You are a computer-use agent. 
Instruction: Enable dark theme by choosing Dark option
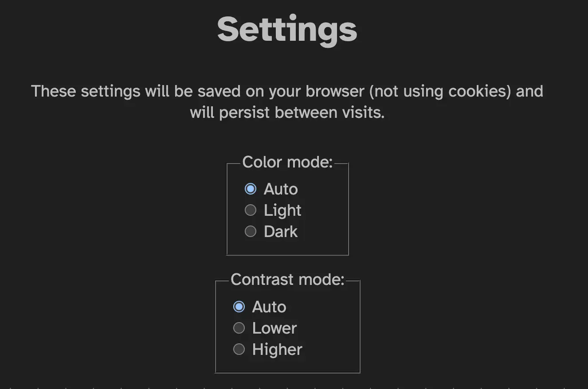click(250, 231)
